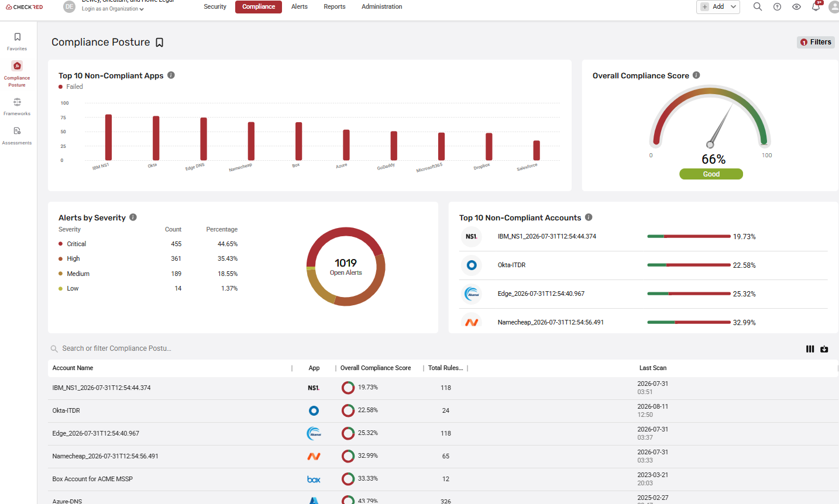Open the help question mark icon
This screenshot has height=504, width=839.
[777, 7]
